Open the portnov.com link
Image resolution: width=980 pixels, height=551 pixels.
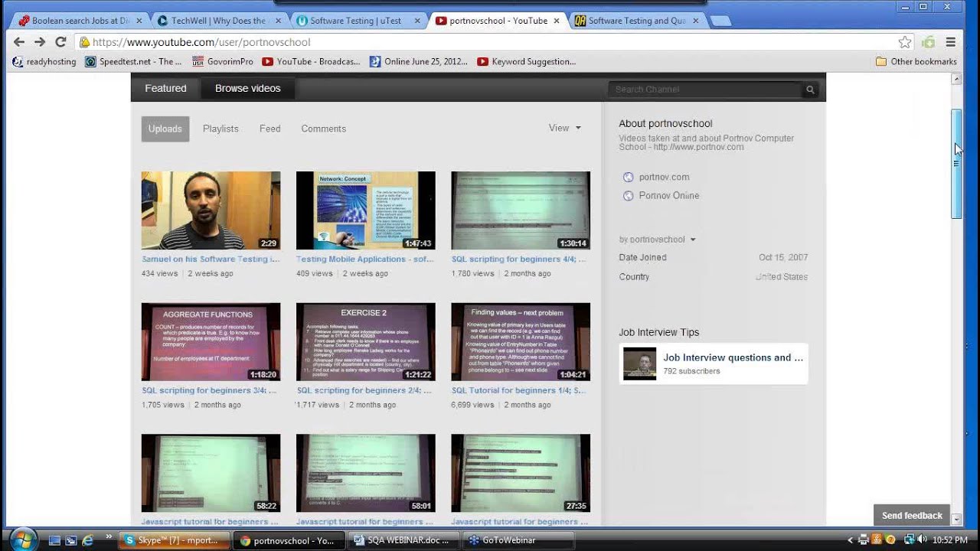664,177
